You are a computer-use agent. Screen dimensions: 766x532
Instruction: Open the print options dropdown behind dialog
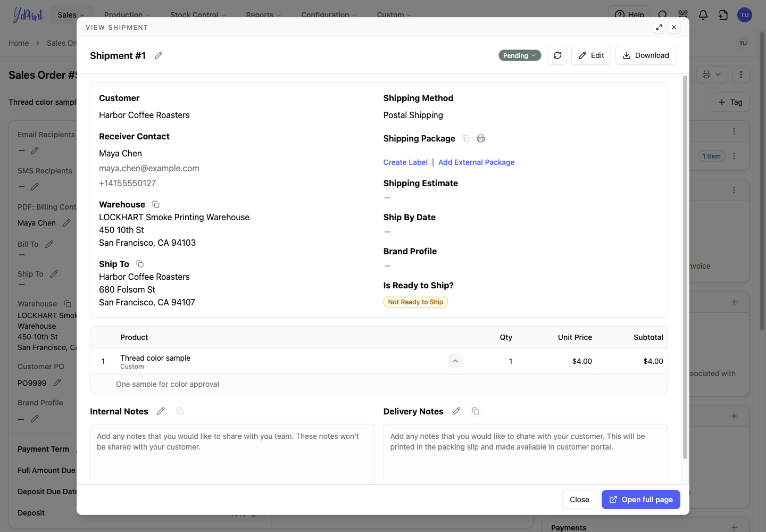click(x=712, y=74)
